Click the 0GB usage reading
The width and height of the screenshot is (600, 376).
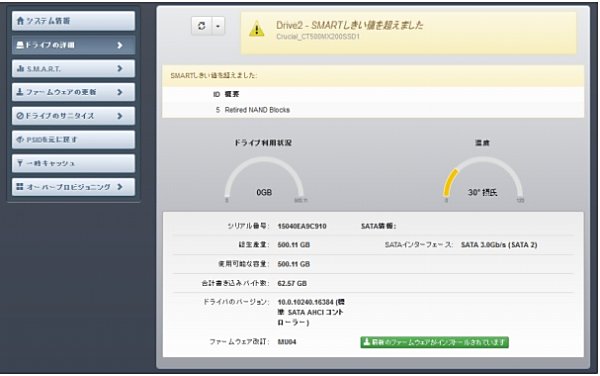pyautogui.click(x=264, y=192)
